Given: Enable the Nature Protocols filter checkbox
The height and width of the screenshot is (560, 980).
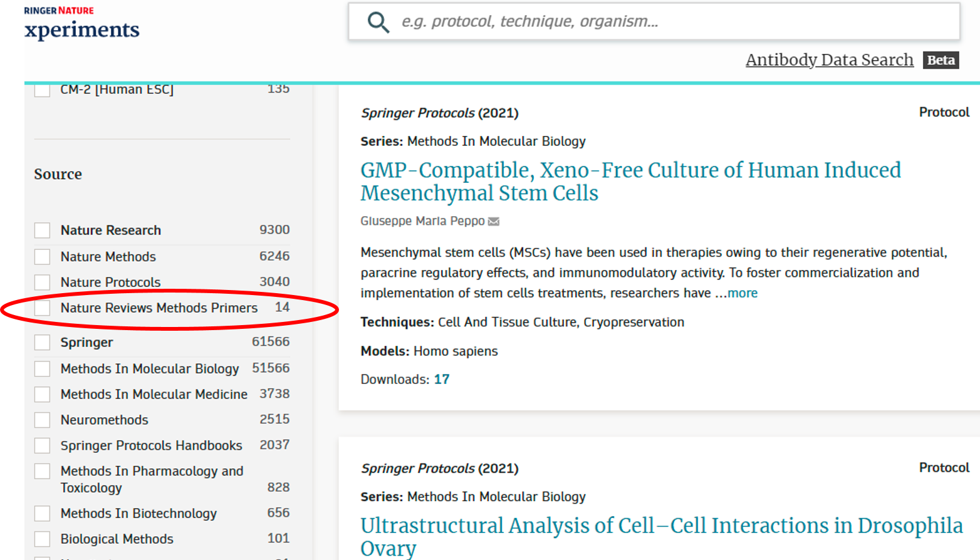Looking at the screenshot, I should pos(43,283).
